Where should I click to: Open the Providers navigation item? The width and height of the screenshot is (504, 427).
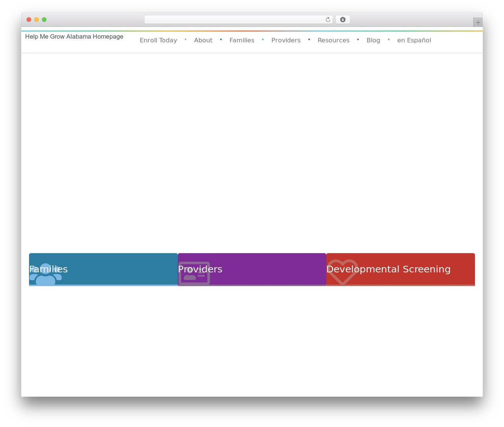pyautogui.click(x=286, y=40)
